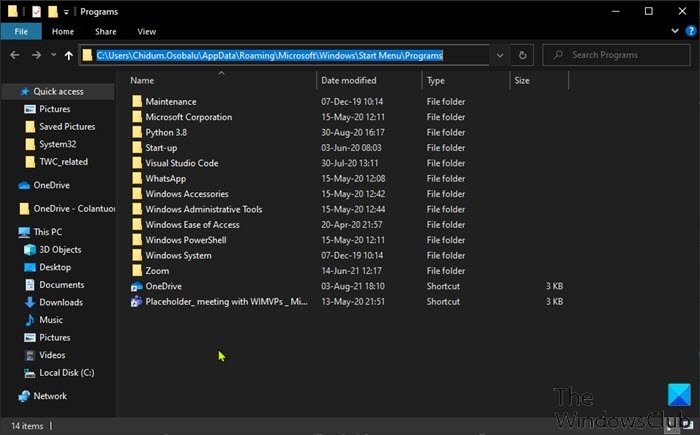Click 14 items status text
This screenshot has width=700, height=435.
(27, 426)
